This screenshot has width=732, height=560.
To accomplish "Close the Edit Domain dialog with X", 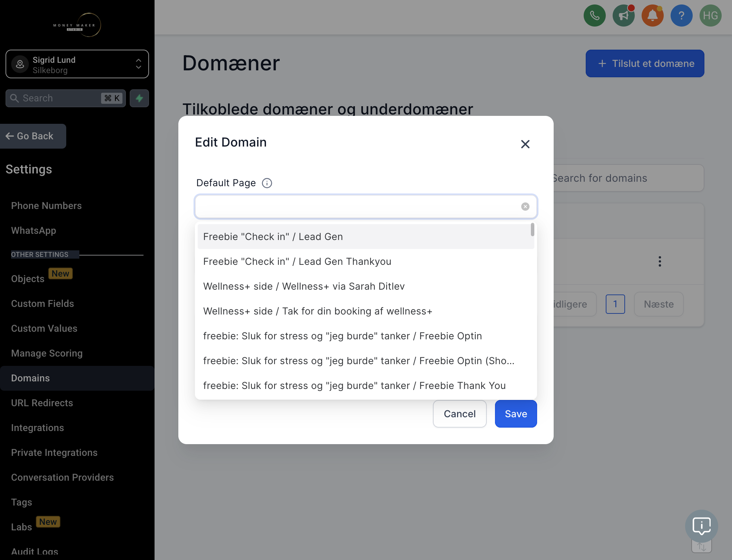I will point(525,144).
